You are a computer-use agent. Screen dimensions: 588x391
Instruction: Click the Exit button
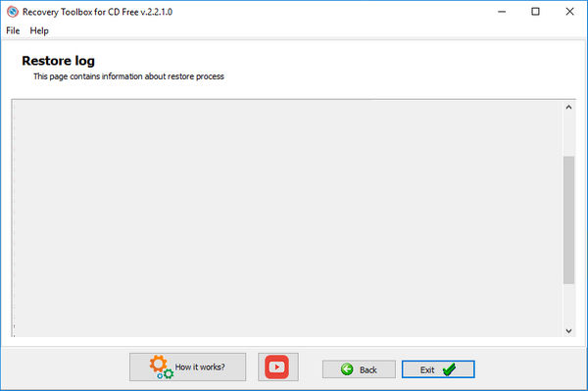(438, 369)
